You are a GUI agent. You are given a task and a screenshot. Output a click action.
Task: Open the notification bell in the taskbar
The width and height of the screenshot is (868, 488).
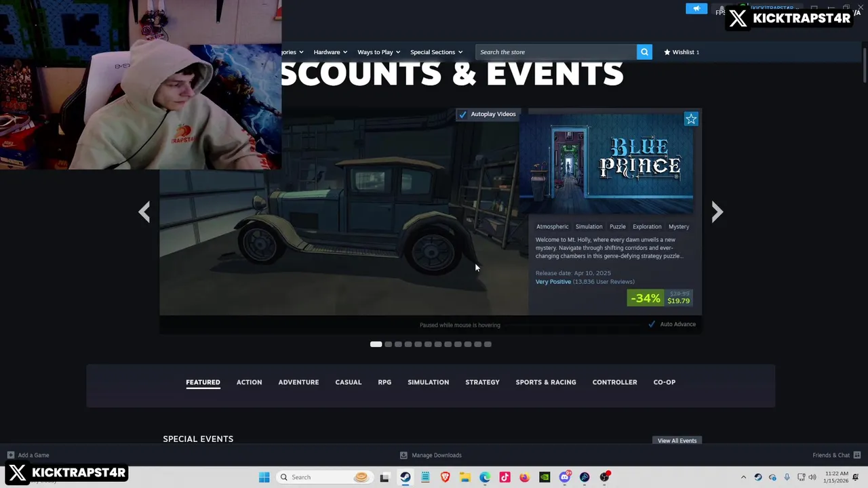856,477
